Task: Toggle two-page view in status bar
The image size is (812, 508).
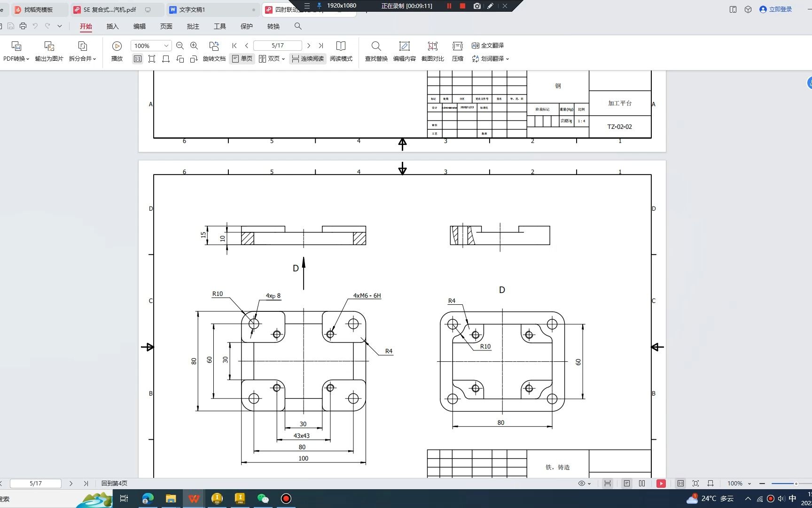Action: 642,484
